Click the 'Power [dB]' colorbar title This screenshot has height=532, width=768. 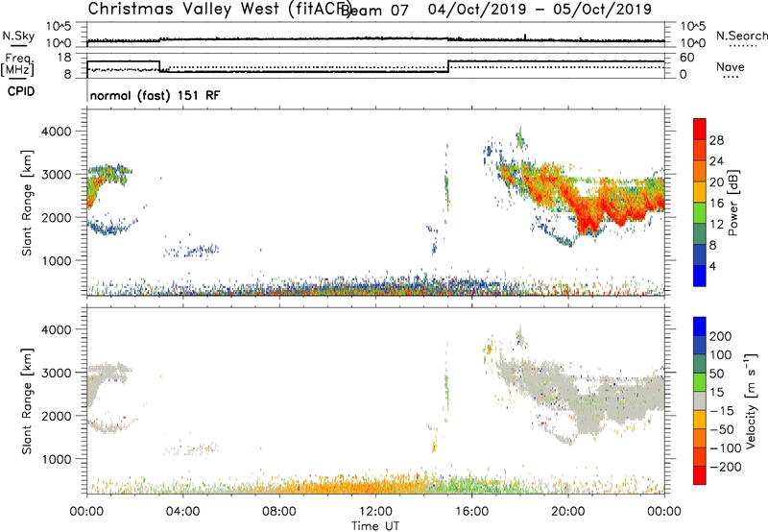click(732, 203)
